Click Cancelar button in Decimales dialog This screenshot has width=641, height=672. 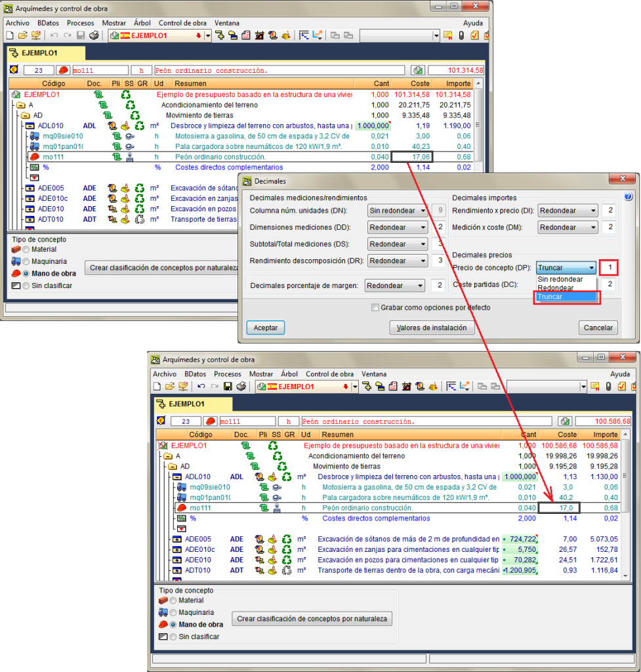click(598, 327)
